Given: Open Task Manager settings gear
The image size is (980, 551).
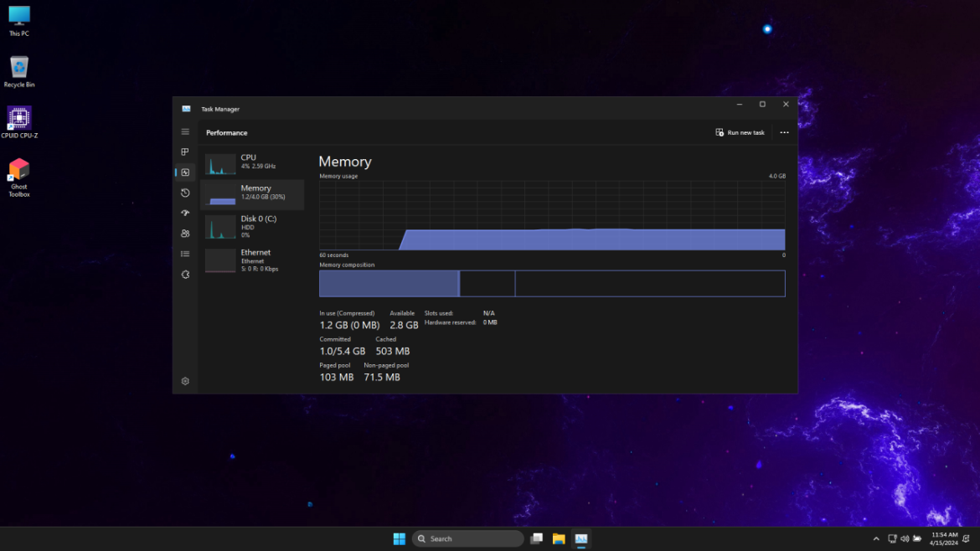Looking at the screenshot, I should click(185, 381).
